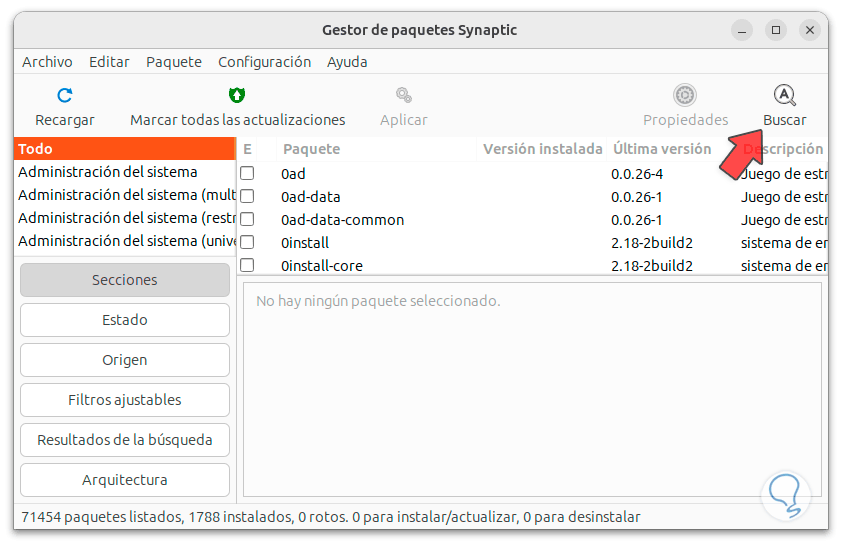The width and height of the screenshot is (842, 546).
Task: Check the 0install package checkbox
Action: point(247,242)
